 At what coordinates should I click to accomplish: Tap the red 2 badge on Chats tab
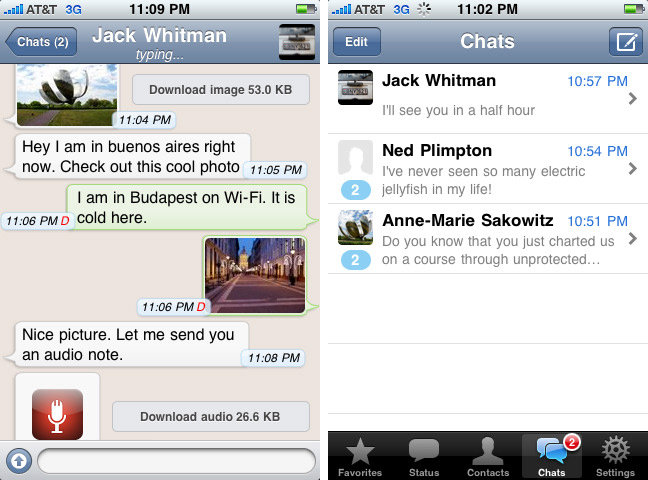point(572,442)
